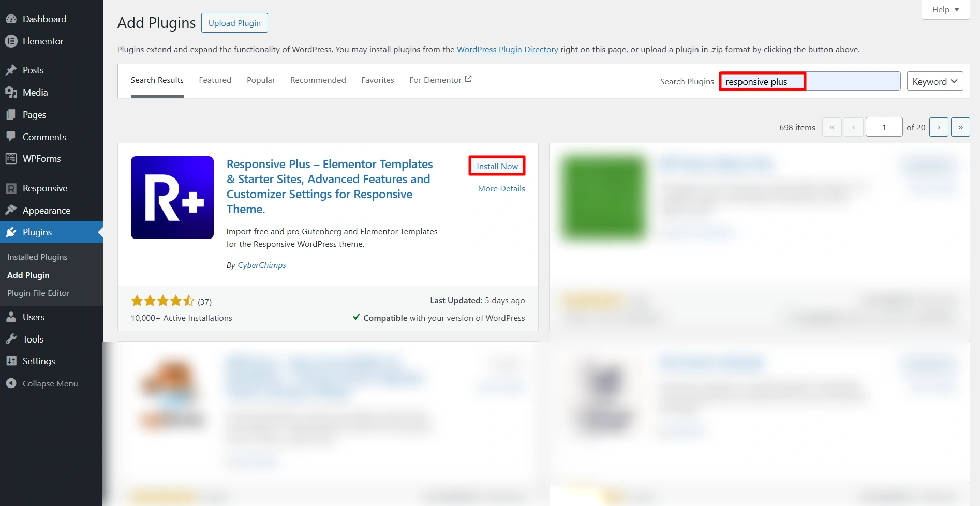Image resolution: width=980 pixels, height=506 pixels.
Task: Open the For Elementor tab
Action: click(x=440, y=80)
